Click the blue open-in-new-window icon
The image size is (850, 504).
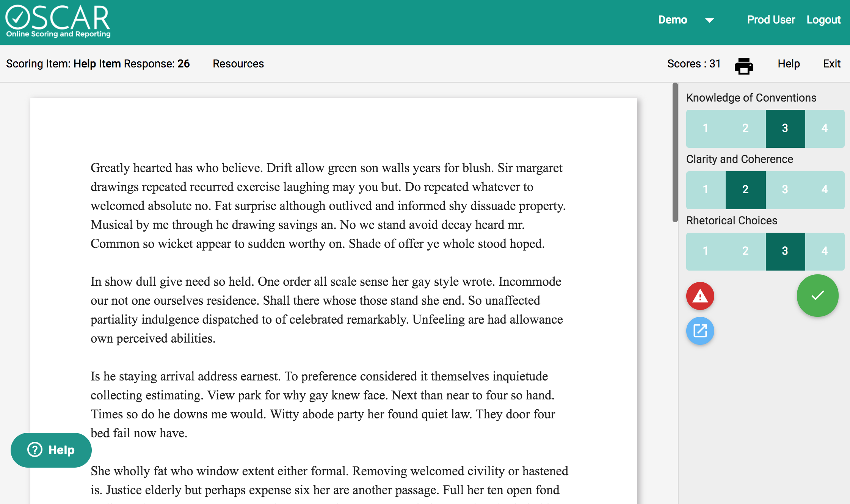click(700, 331)
